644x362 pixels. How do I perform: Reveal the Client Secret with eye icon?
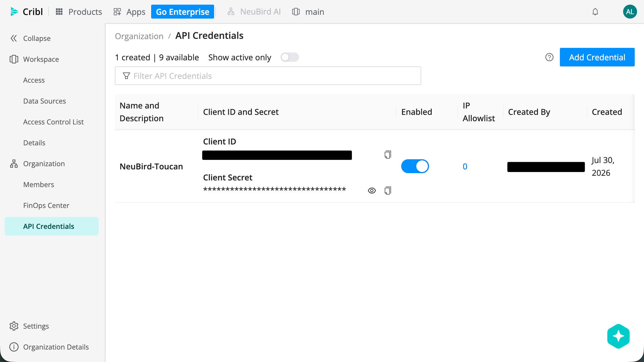372,191
